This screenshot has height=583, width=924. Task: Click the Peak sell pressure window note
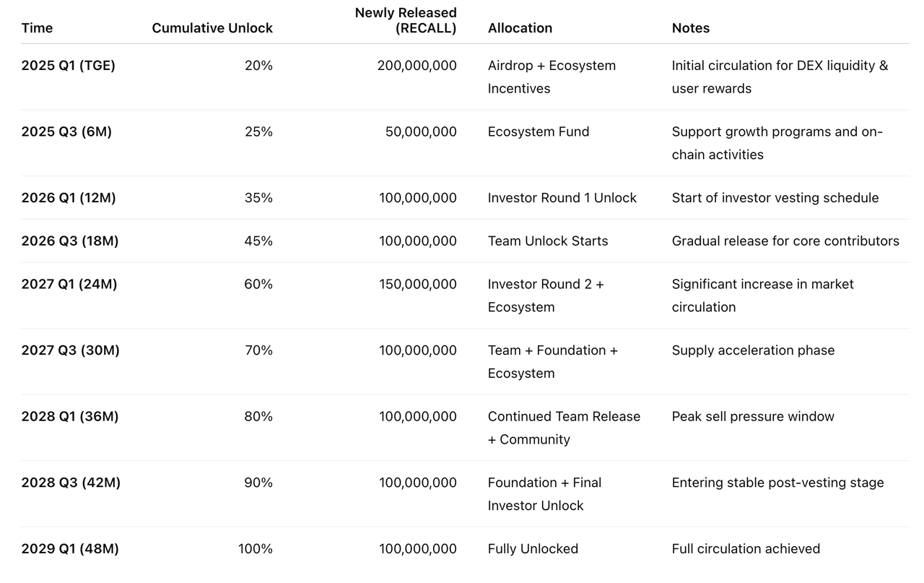(753, 417)
